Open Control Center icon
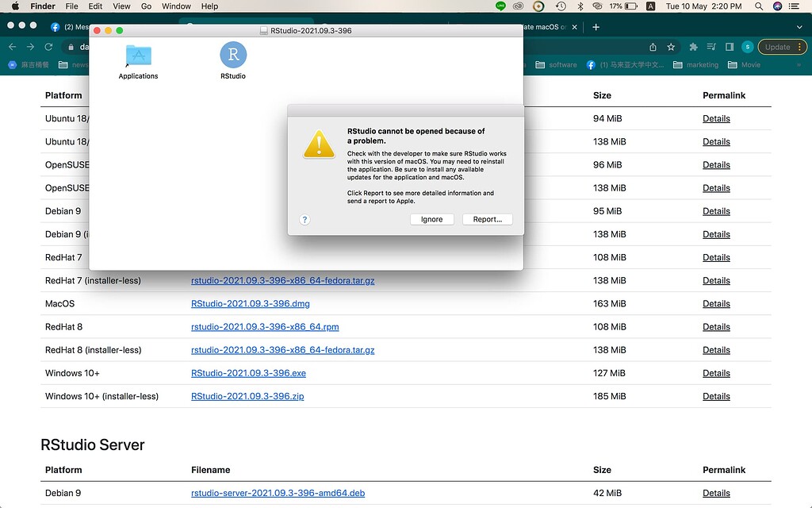812x508 pixels. 794,6
